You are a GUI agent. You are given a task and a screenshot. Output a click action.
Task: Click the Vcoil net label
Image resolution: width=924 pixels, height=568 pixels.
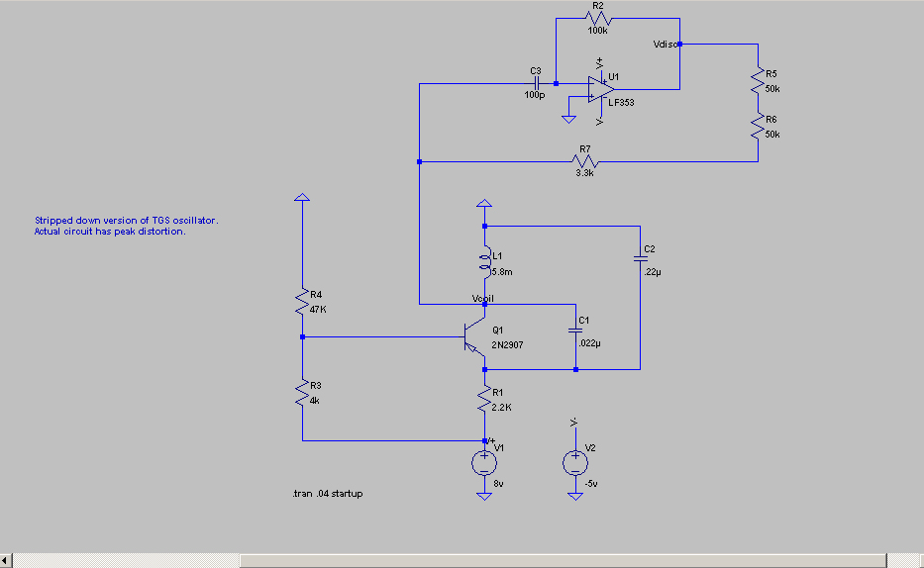point(482,299)
